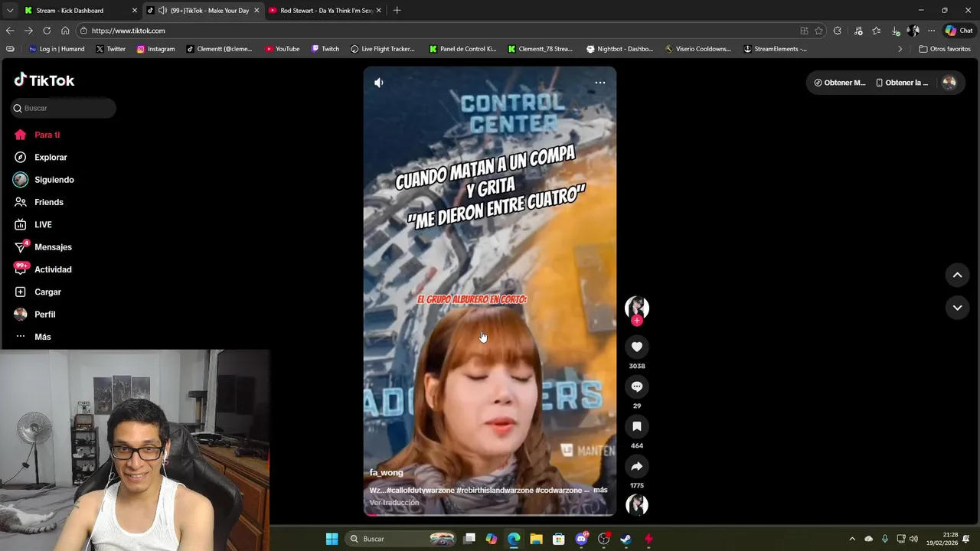Share the video with the arrow icon
The width and height of the screenshot is (980, 551).
[637, 466]
